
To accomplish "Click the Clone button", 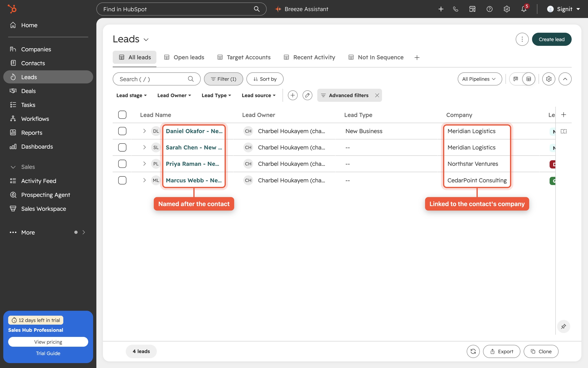I will 541,351.
